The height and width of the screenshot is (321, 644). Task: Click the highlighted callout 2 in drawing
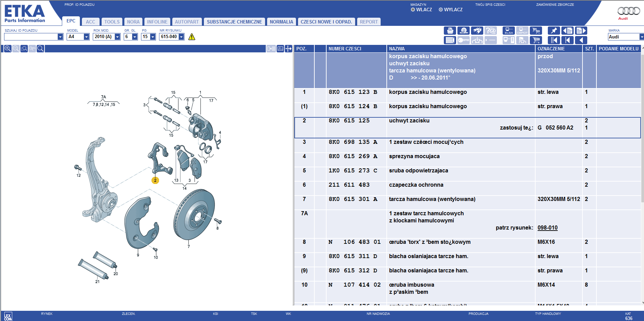pyautogui.click(x=155, y=181)
